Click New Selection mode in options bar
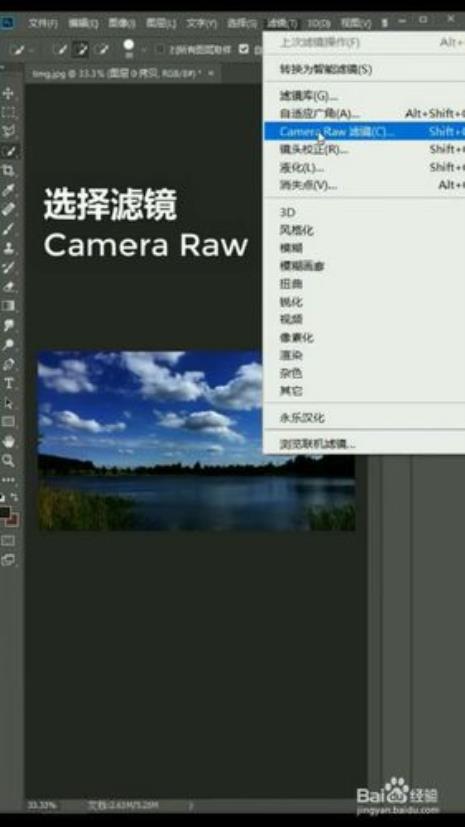Screen dimensions: 465x827 coord(61,50)
